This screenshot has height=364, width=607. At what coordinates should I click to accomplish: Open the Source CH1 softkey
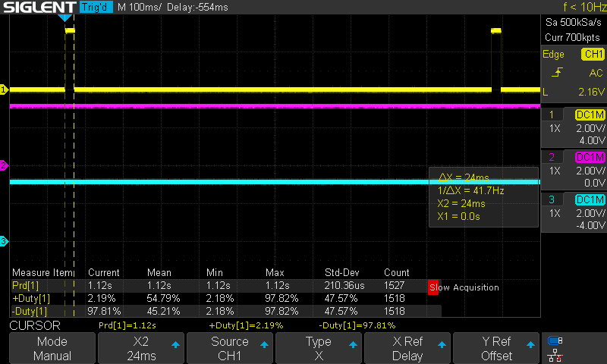(230, 348)
